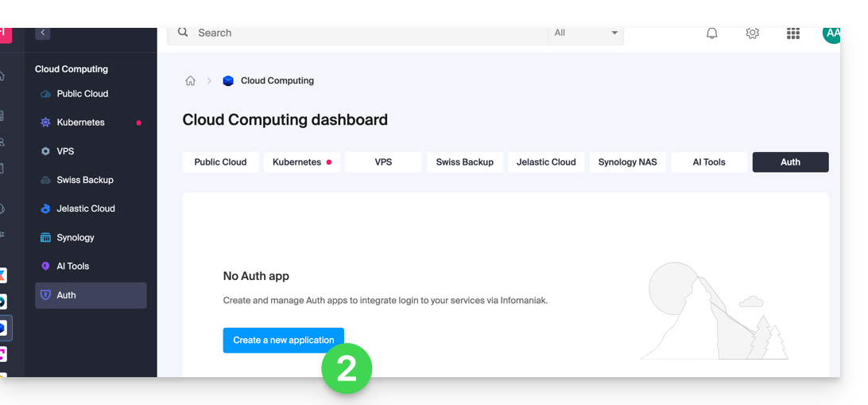Image resolution: width=868 pixels, height=405 pixels.
Task: Switch to the Public Cloud tab
Action: click(x=220, y=162)
